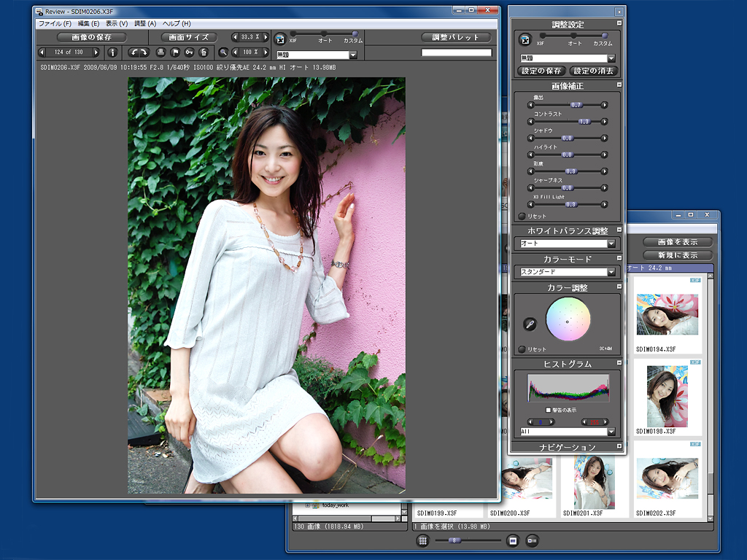Click the image info (i) icon
This screenshot has height=560, width=747.
tap(112, 52)
